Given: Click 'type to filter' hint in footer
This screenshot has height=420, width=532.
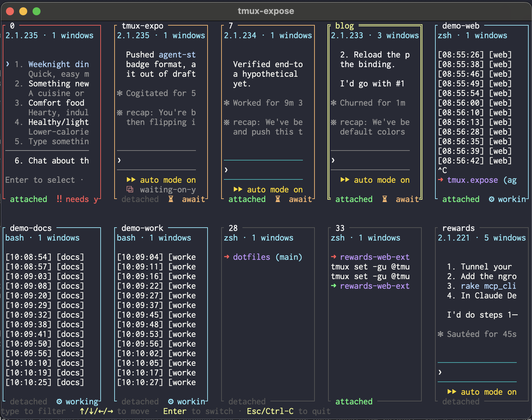Looking at the screenshot, I should point(33,411).
